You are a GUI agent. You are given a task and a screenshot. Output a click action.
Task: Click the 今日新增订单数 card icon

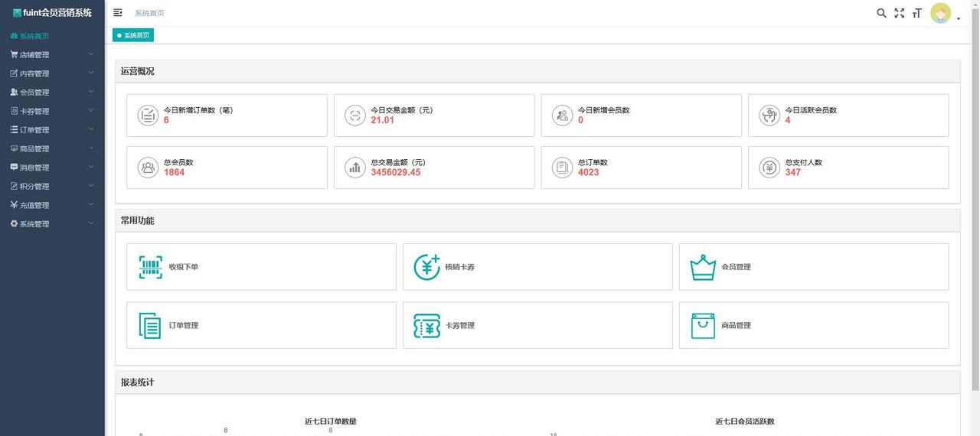point(148,116)
